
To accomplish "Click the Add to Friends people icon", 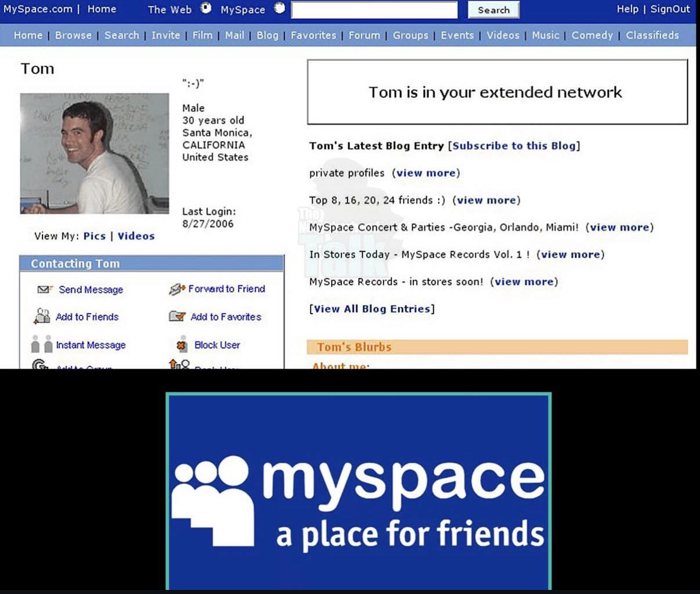I will pos(42,316).
